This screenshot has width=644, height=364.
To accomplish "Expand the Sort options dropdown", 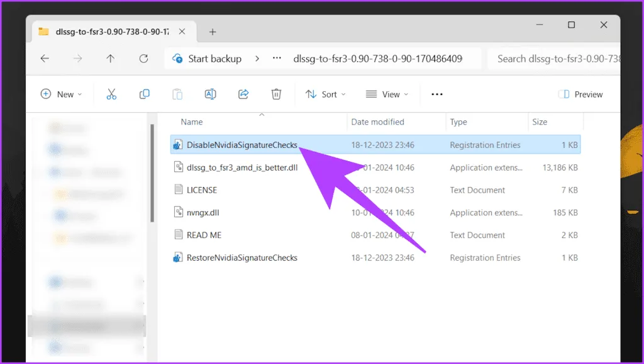I will (326, 94).
